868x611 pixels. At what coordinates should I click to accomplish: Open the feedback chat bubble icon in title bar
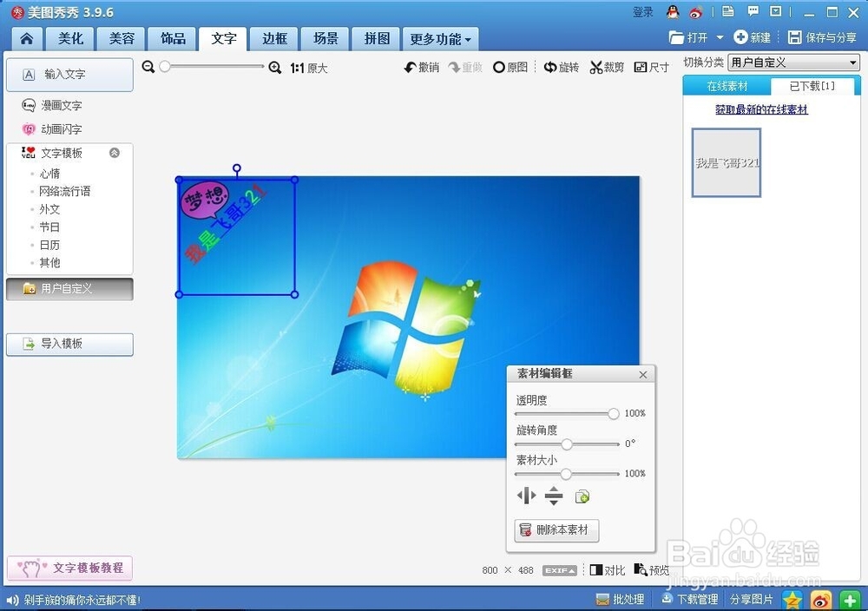[753, 11]
